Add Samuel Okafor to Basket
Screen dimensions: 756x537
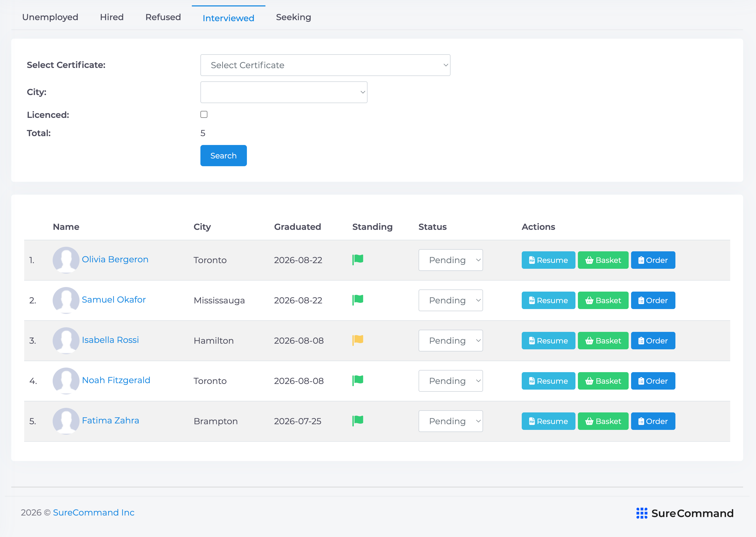[603, 300]
